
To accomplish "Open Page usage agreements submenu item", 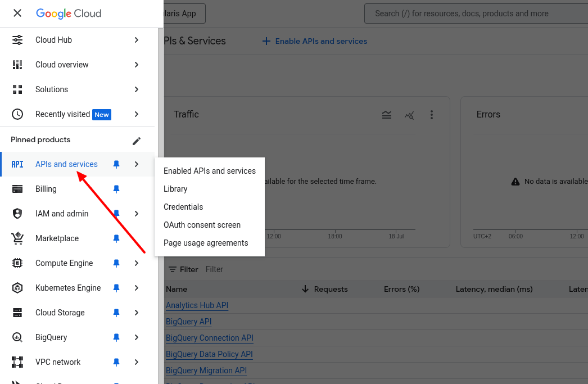I will 210,243.
